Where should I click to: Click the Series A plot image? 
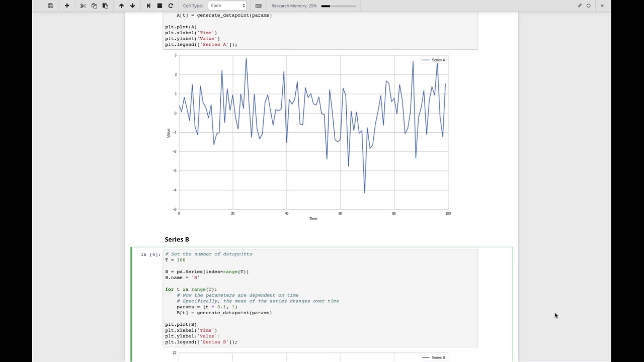click(308, 137)
